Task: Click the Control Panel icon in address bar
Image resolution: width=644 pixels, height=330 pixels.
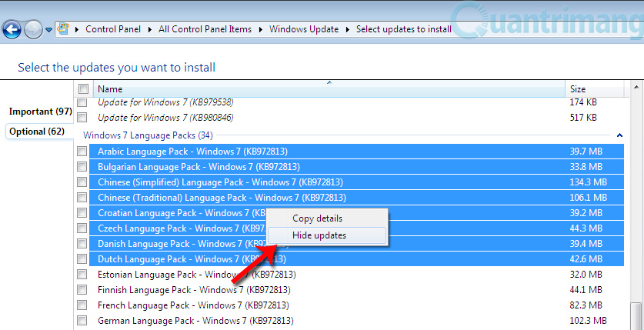Action: (x=63, y=28)
